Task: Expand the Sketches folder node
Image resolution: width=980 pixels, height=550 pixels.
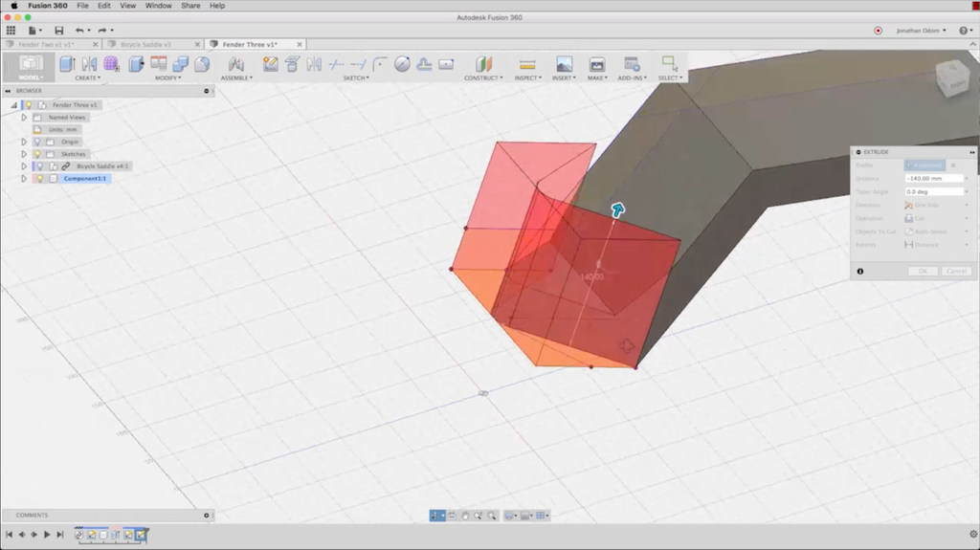Action: (x=24, y=154)
